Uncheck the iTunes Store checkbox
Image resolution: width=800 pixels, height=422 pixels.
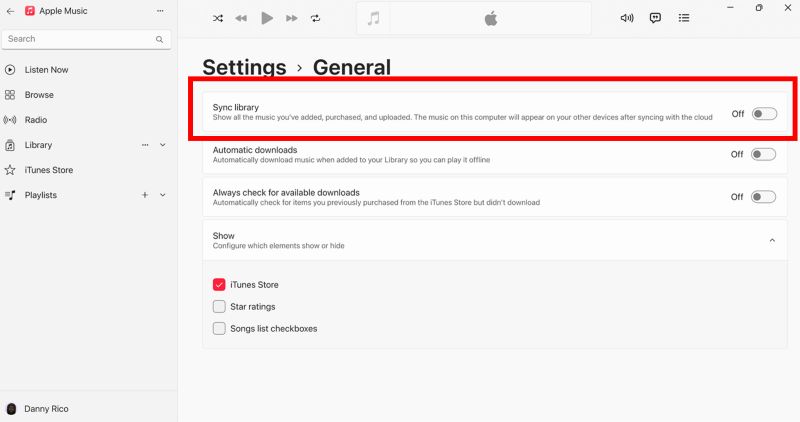219,284
